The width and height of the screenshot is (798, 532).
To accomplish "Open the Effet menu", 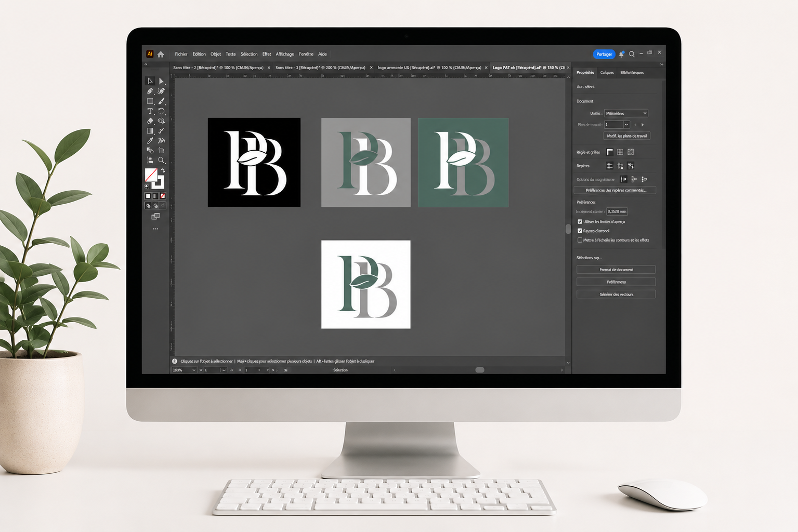I will pyautogui.click(x=267, y=54).
